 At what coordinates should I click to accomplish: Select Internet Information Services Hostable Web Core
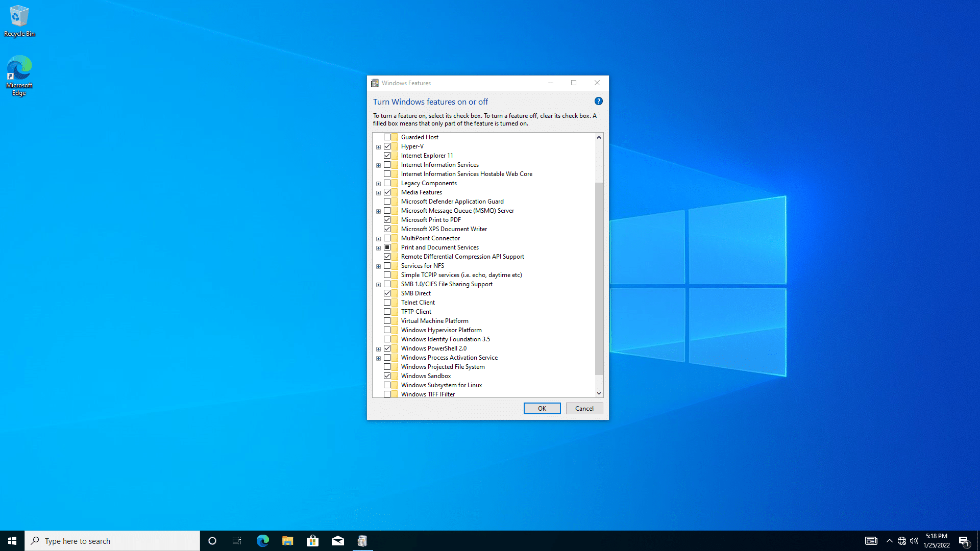point(467,174)
